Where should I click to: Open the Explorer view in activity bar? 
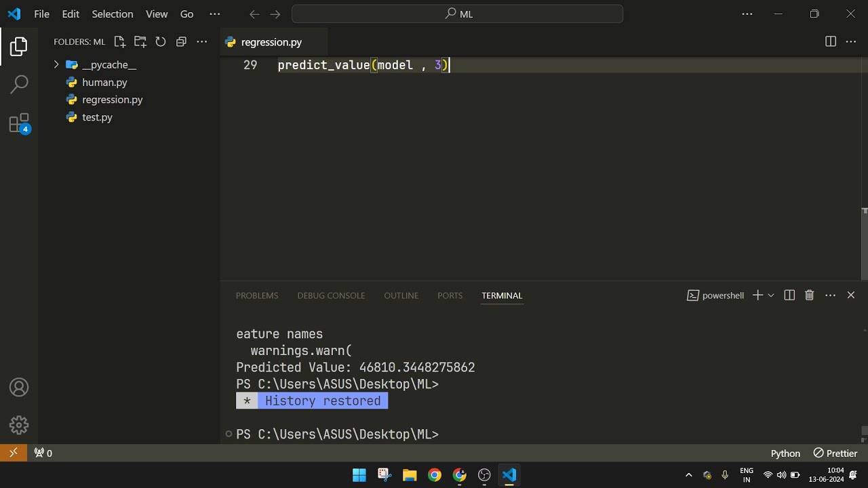coord(19,47)
